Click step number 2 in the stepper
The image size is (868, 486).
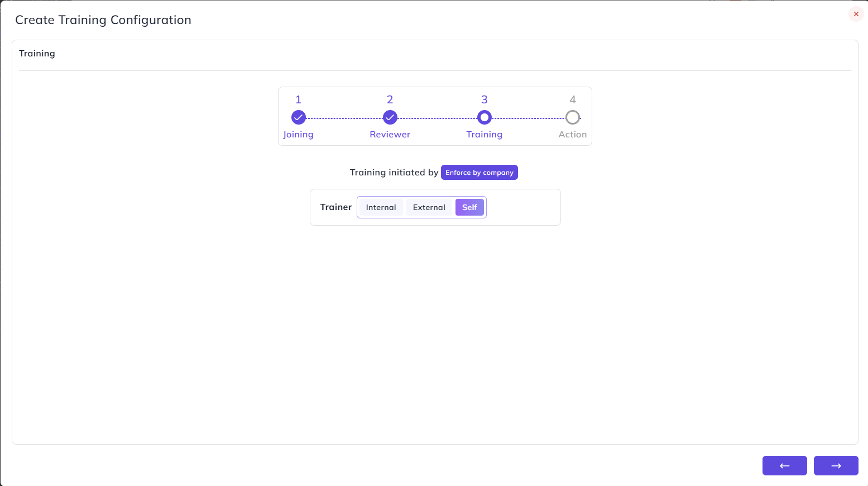390,99
